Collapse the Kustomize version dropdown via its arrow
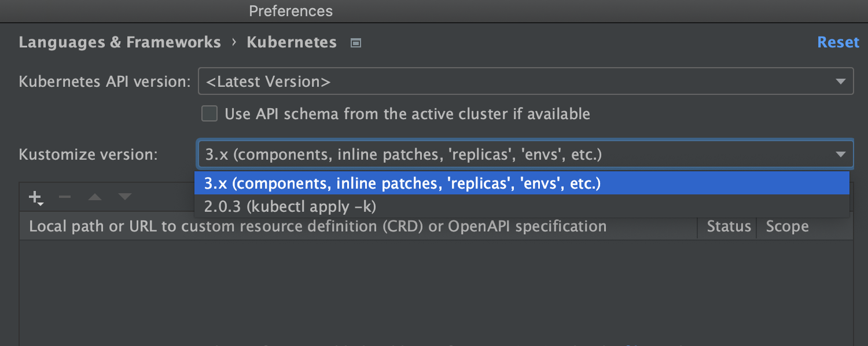 click(841, 154)
